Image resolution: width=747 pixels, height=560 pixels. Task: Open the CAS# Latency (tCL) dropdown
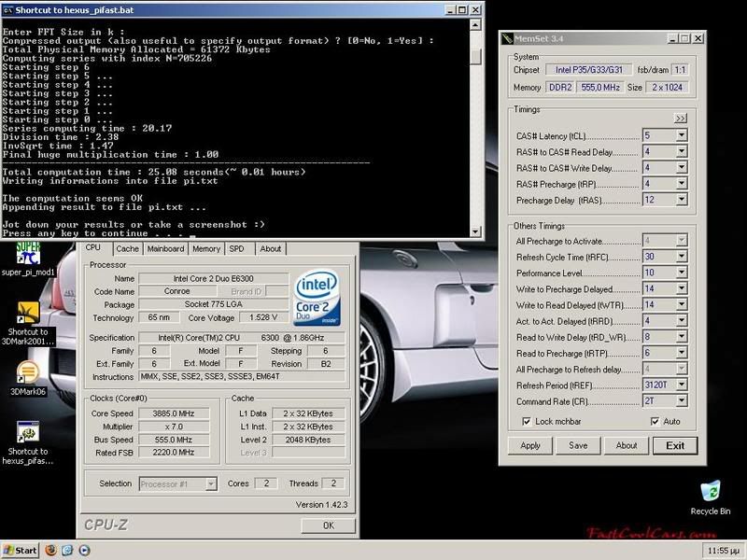pyautogui.click(x=682, y=135)
